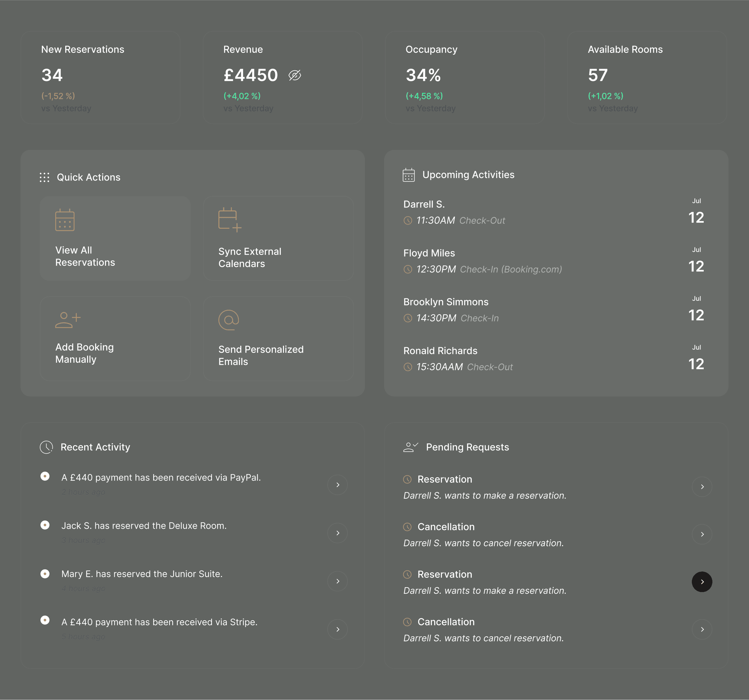The image size is (749, 700).
Task: Click the Upcoming Activities calendar icon
Action: 409,175
